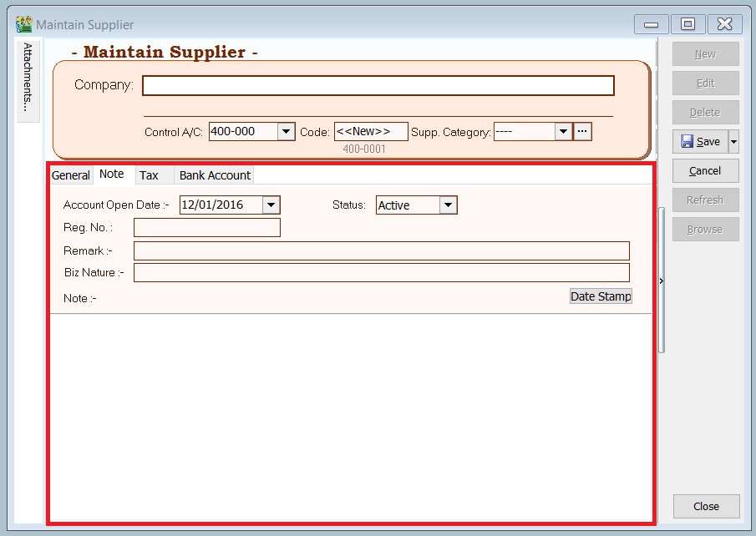Open the Control A/C dropdown
This screenshot has width=756, height=536.
click(286, 131)
